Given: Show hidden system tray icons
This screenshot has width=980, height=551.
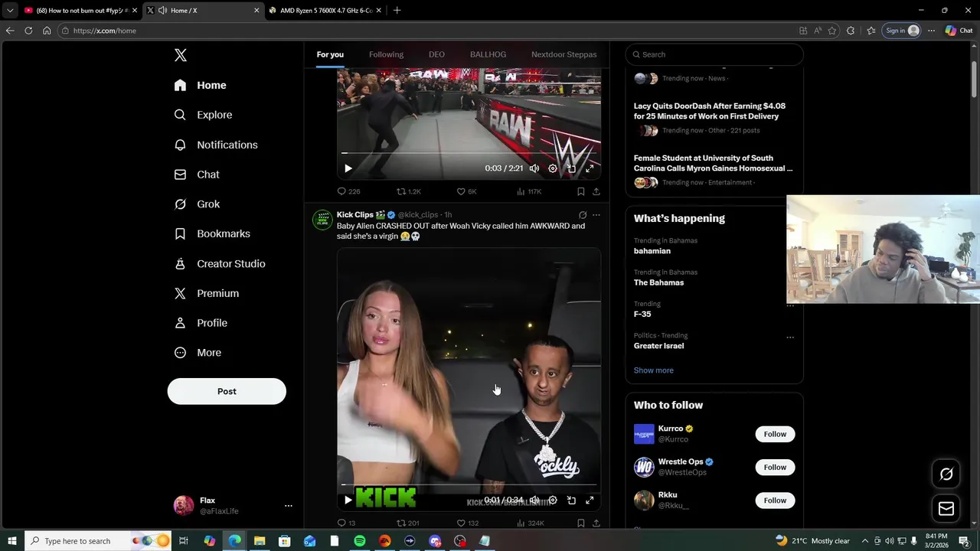Looking at the screenshot, I should click(x=865, y=541).
